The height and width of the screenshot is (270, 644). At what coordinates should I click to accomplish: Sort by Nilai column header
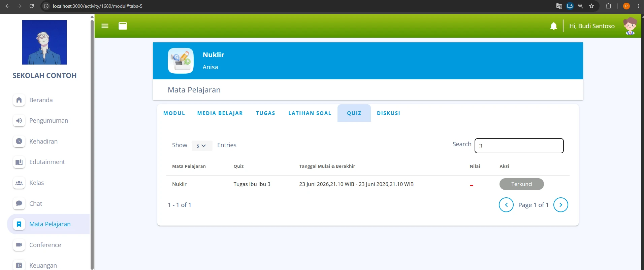475,166
